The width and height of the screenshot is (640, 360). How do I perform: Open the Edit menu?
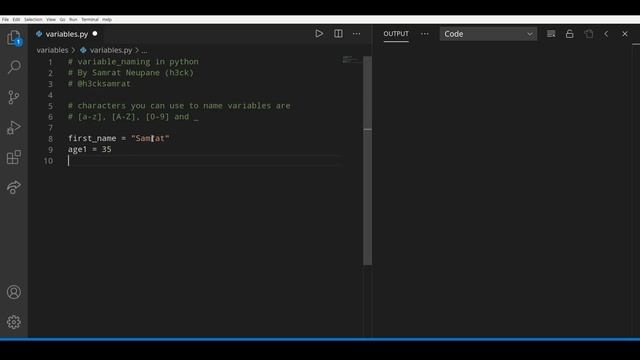click(16, 20)
